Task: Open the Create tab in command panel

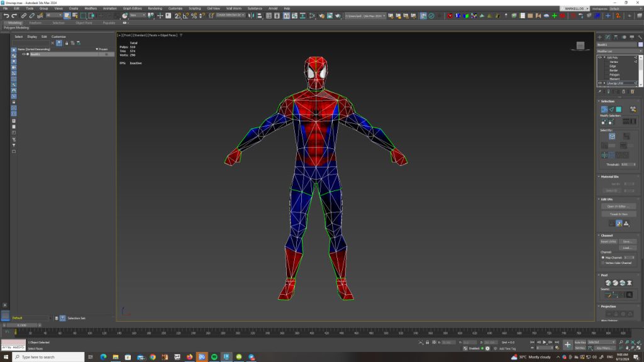Action: (599, 37)
